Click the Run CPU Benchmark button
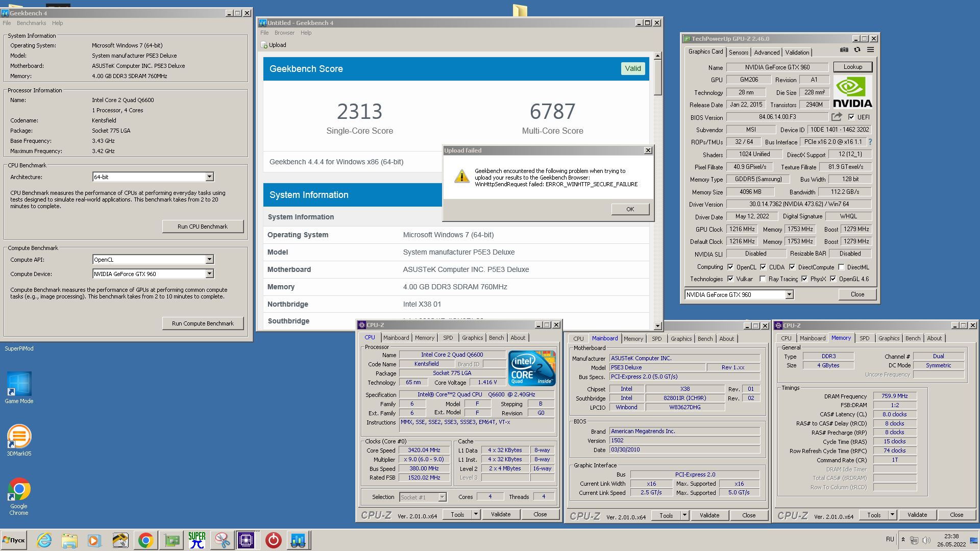The image size is (980, 551). coord(203,227)
